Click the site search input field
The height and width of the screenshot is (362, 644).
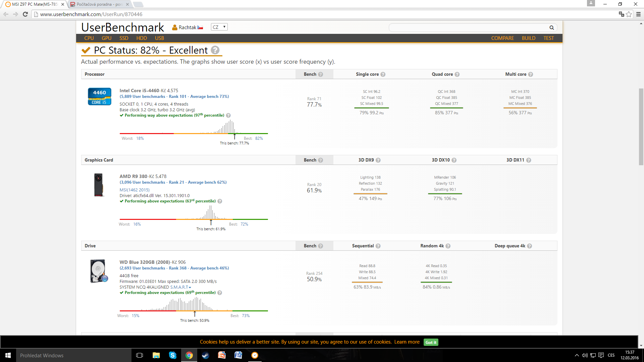click(x=468, y=27)
